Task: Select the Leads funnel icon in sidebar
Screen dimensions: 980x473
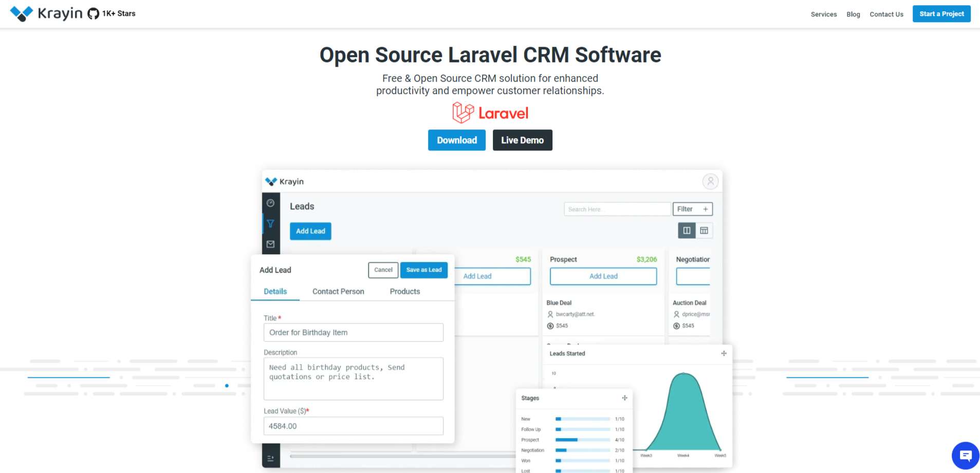Action: click(271, 223)
